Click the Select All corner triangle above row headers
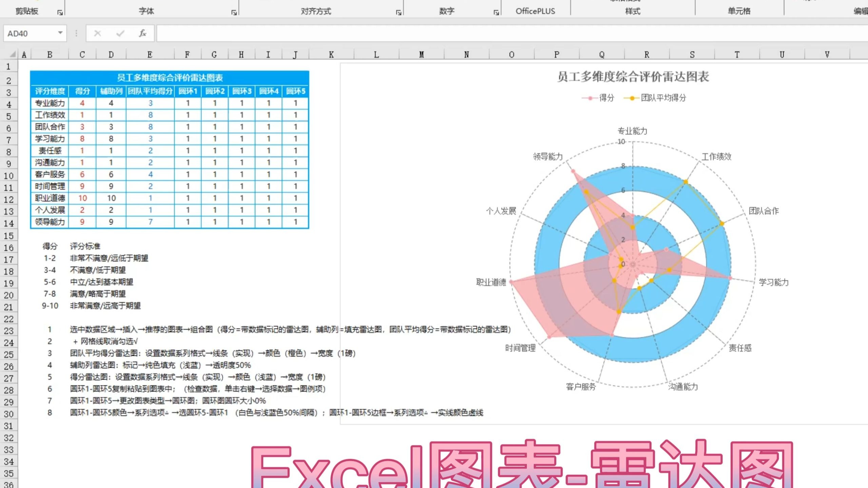 [x=14, y=54]
